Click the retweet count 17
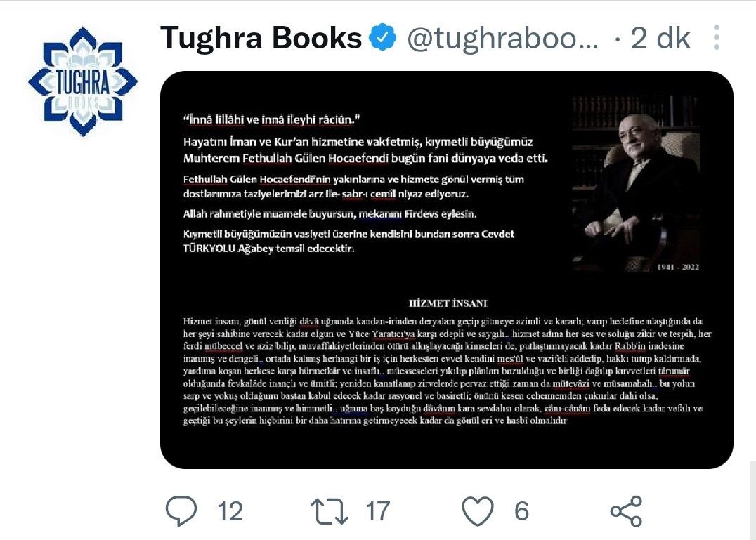This screenshot has width=756, height=540. click(x=377, y=511)
